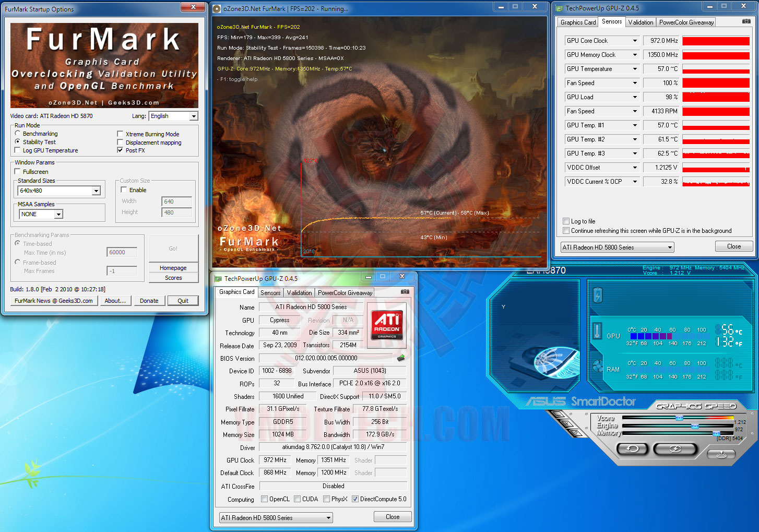Click the small lower-right SmartDoctor panel button
Screen dimensions: 759x532
point(721,454)
